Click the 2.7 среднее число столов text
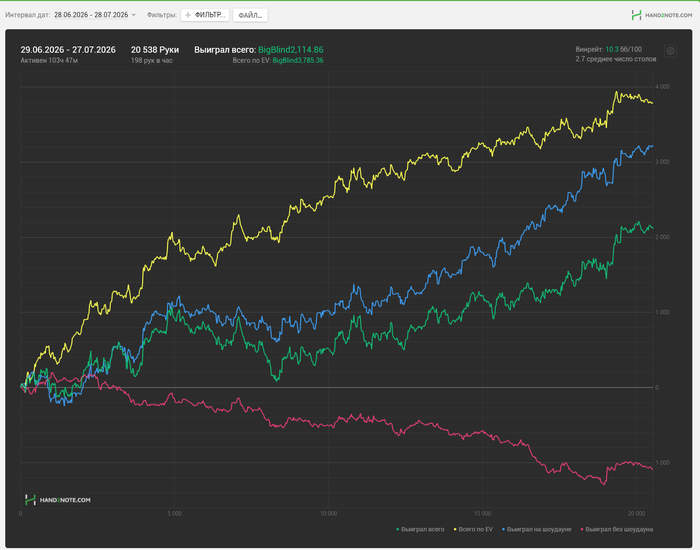The height and width of the screenshot is (550, 700). click(x=616, y=59)
